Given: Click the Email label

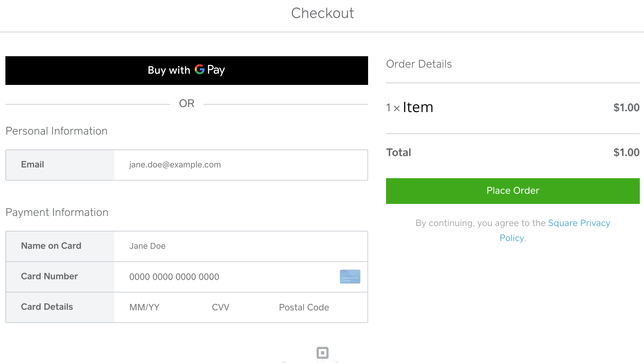Looking at the screenshot, I should pos(32,164).
